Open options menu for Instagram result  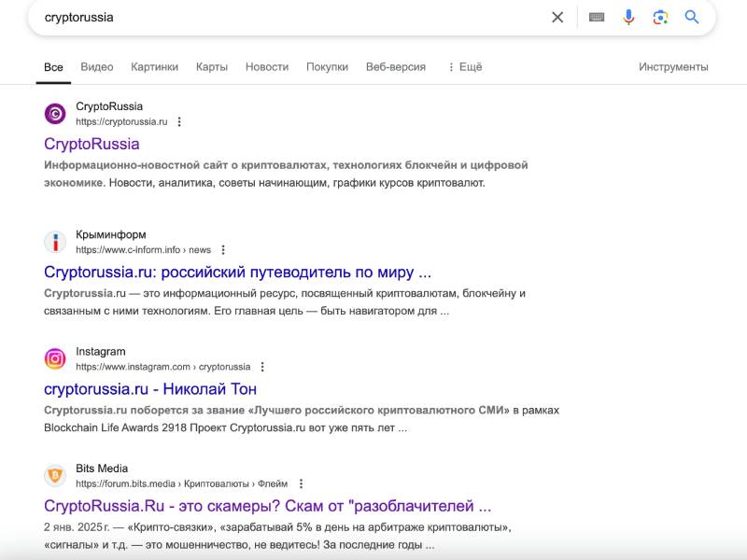[x=262, y=367]
